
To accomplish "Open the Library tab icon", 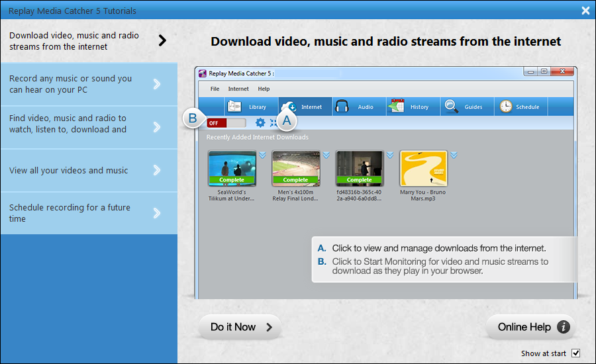I will [x=234, y=107].
